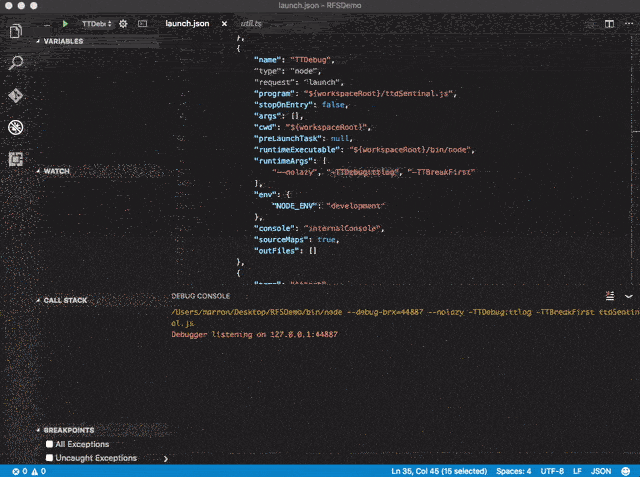Image resolution: width=640 pixels, height=477 pixels.
Task: Click the "cwd" workspaceRoot value
Action: 326,127
